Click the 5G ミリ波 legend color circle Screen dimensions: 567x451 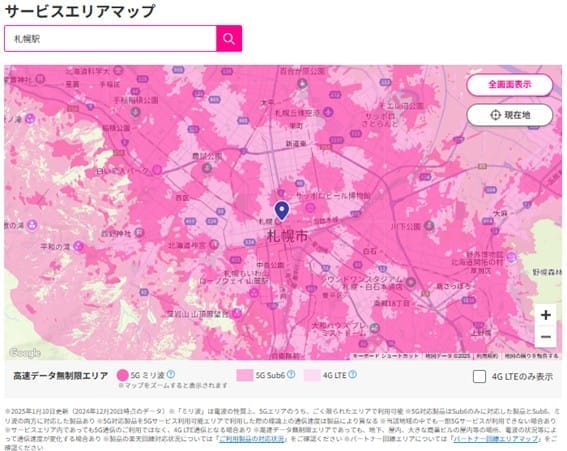tap(123, 375)
